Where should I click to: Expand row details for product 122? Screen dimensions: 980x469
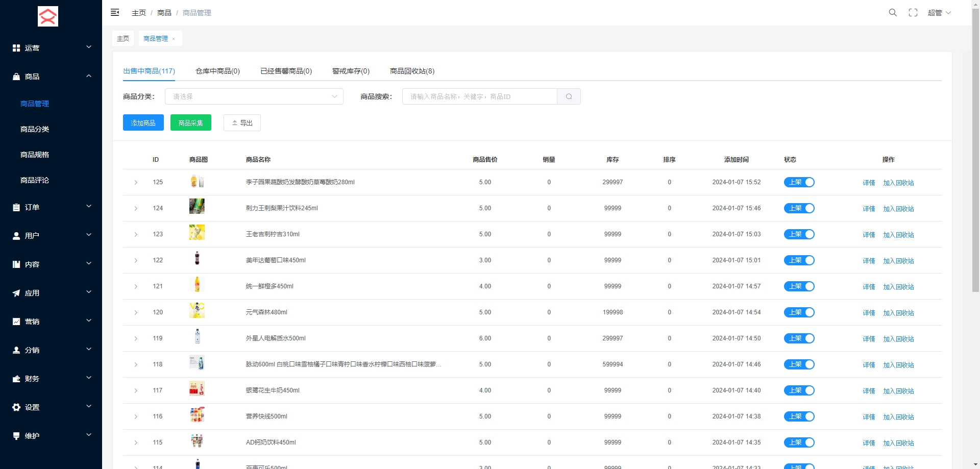click(136, 260)
